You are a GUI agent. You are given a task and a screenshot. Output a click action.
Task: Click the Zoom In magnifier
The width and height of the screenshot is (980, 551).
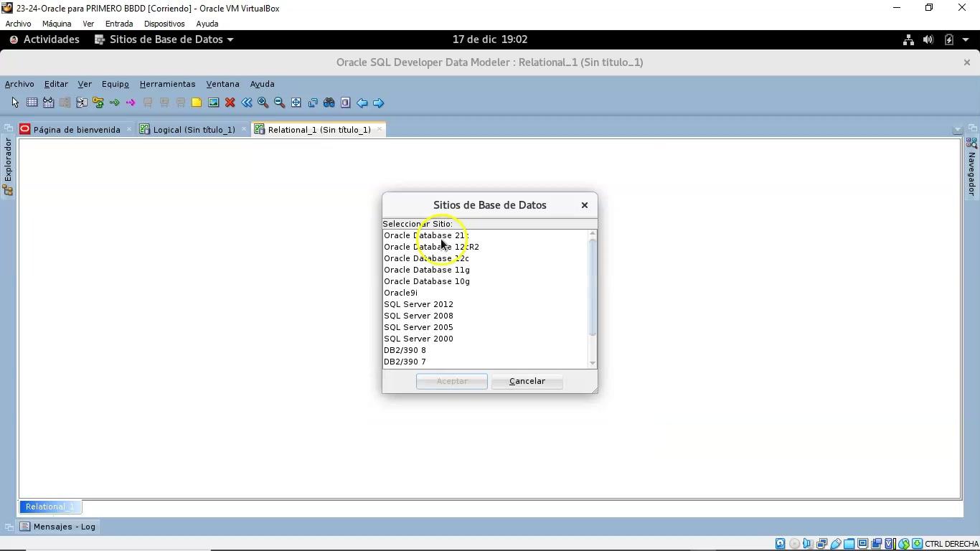pyautogui.click(x=263, y=103)
